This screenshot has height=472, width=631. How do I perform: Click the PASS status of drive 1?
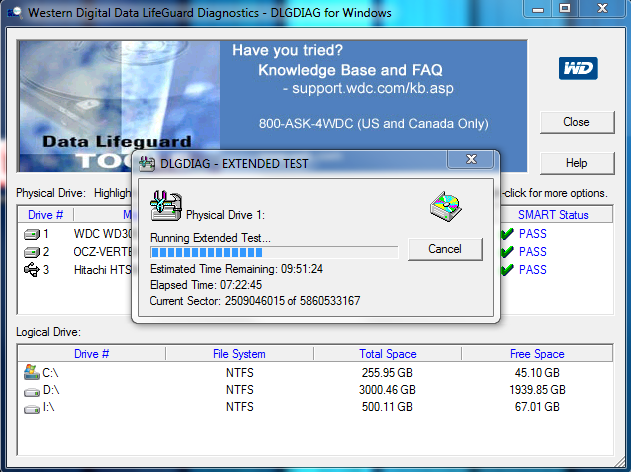pos(533,234)
